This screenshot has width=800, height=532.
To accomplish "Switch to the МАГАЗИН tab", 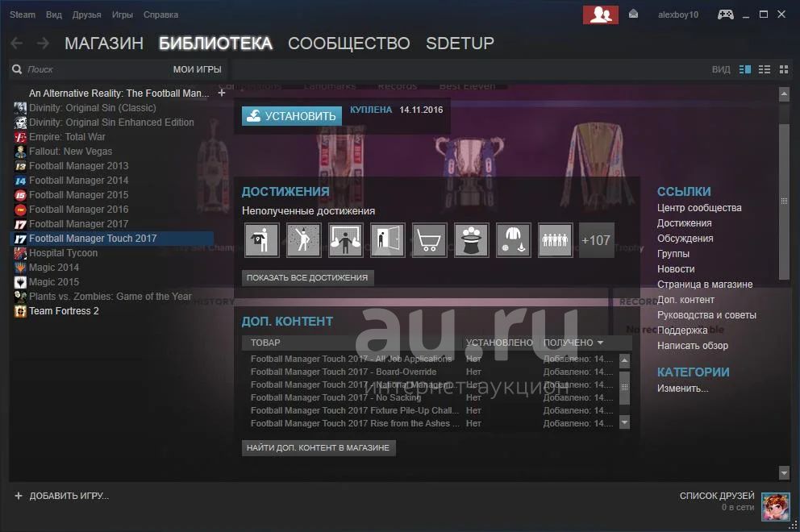I will (104, 44).
